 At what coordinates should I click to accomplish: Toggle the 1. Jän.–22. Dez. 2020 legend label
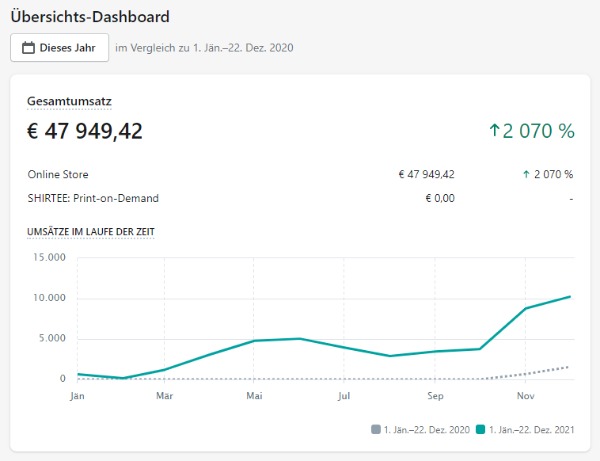tap(425, 430)
